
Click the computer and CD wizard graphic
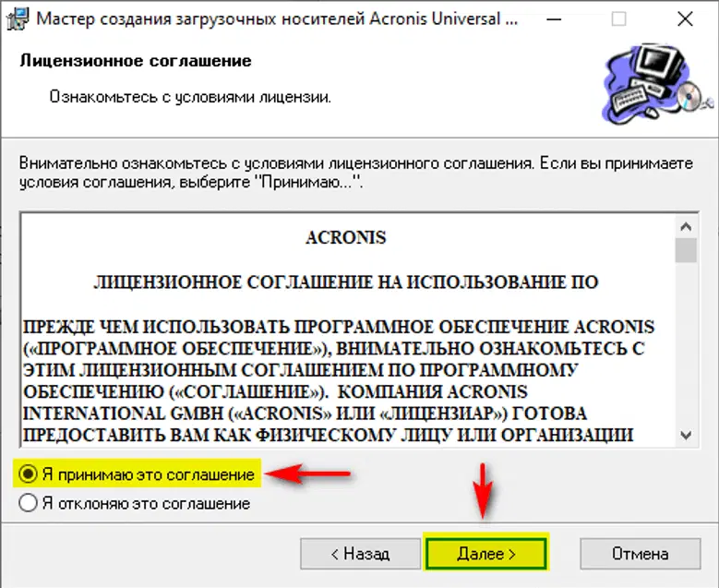click(657, 84)
